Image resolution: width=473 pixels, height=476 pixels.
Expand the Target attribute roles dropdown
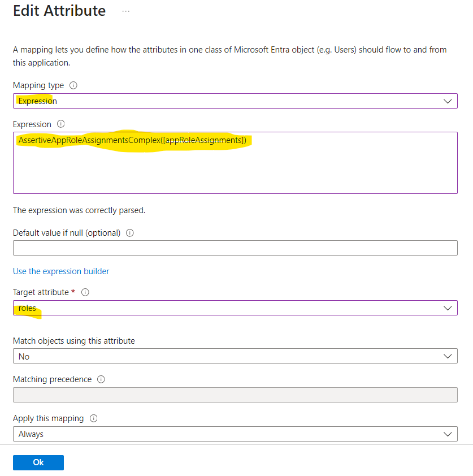click(x=235, y=308)
